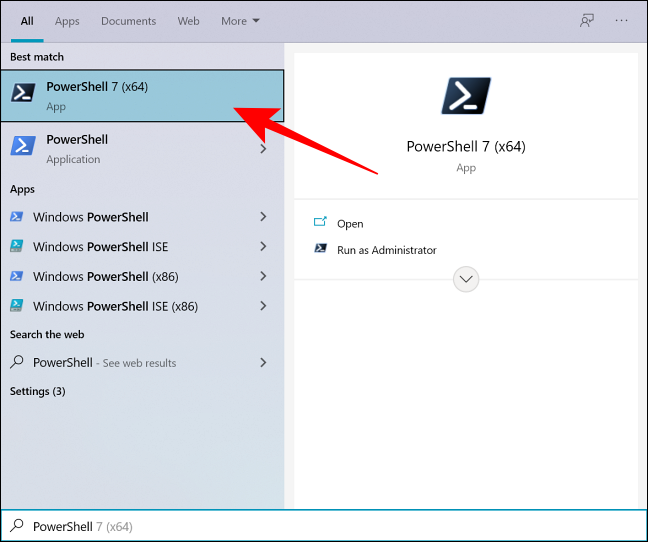
Task: Switch to the Apps tab
Action: coord(67,21)
